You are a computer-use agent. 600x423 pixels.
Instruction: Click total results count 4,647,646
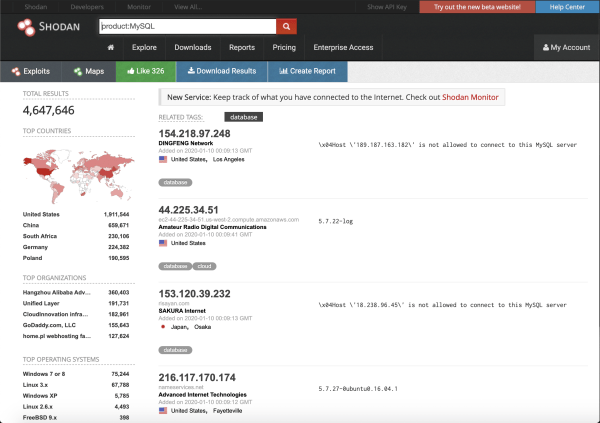click(x=49, y=110)
